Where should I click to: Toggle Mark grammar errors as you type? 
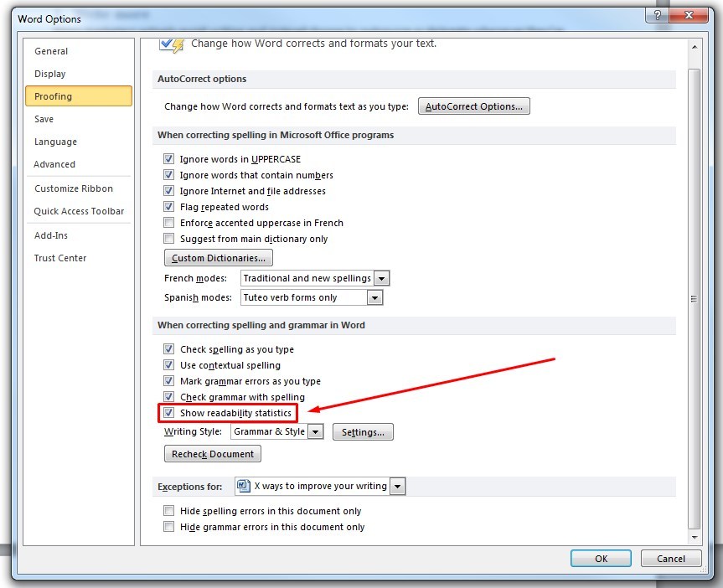pyautogui.click(x=168, y=381)
